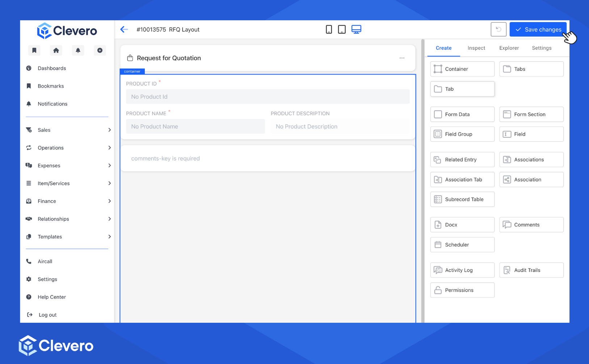Click the Clevero logo in the sidebar
Screen dimensions: 589x364
[67, 31]
